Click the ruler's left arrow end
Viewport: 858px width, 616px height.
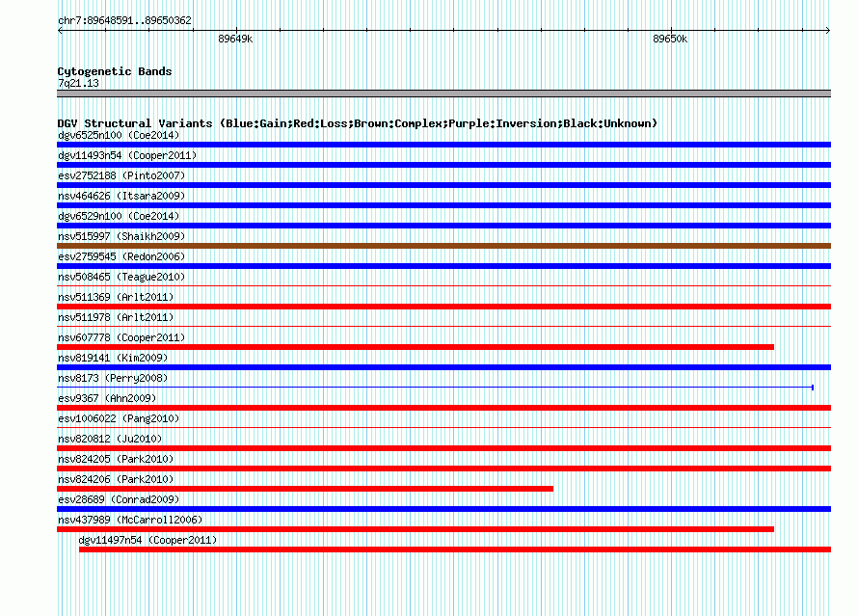(60, 31)
